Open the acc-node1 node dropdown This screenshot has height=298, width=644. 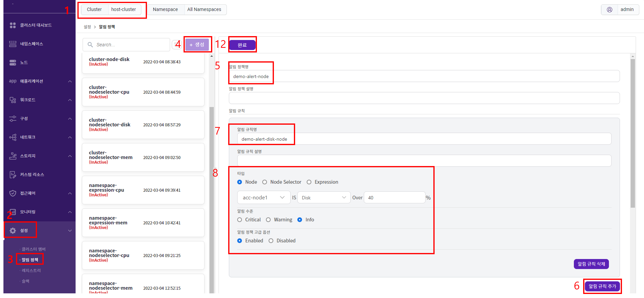click(x=264, y=198)
